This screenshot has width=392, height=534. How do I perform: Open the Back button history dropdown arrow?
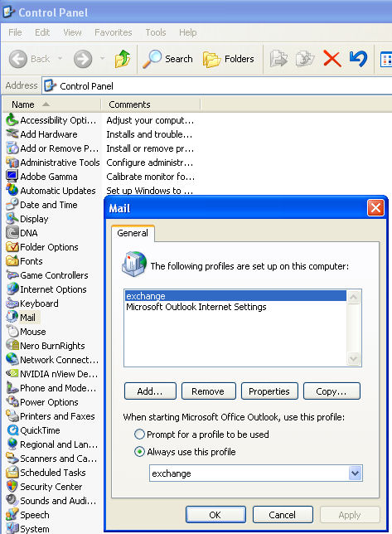tap(60, 59)
